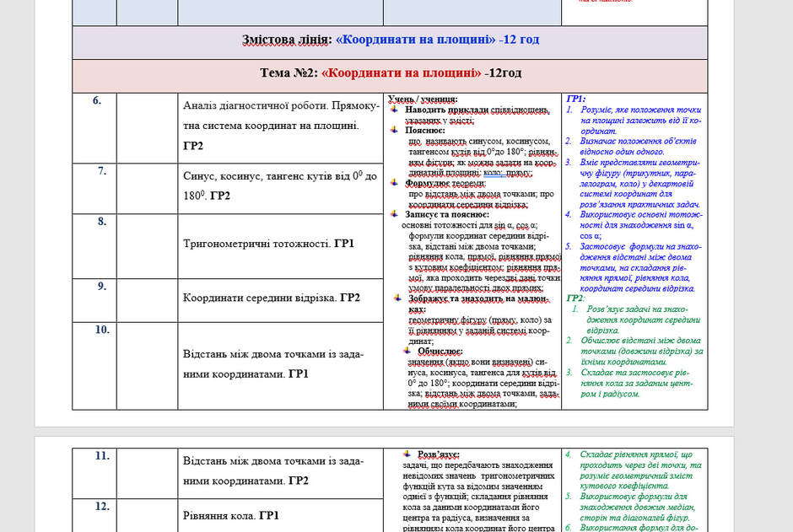
Task: Click green item 'Складає та застосовує рівняння кола'
Action: click(636, 383)
